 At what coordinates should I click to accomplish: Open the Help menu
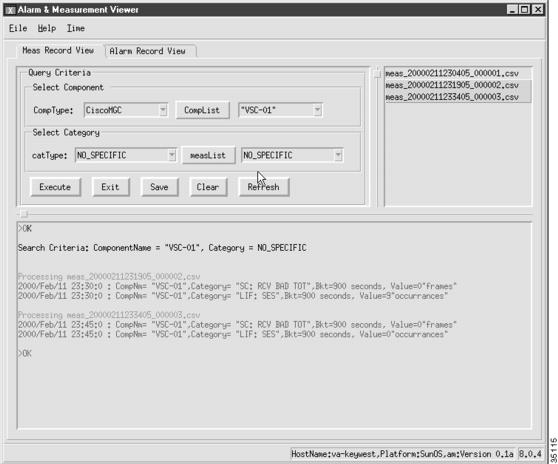[47, 28]
